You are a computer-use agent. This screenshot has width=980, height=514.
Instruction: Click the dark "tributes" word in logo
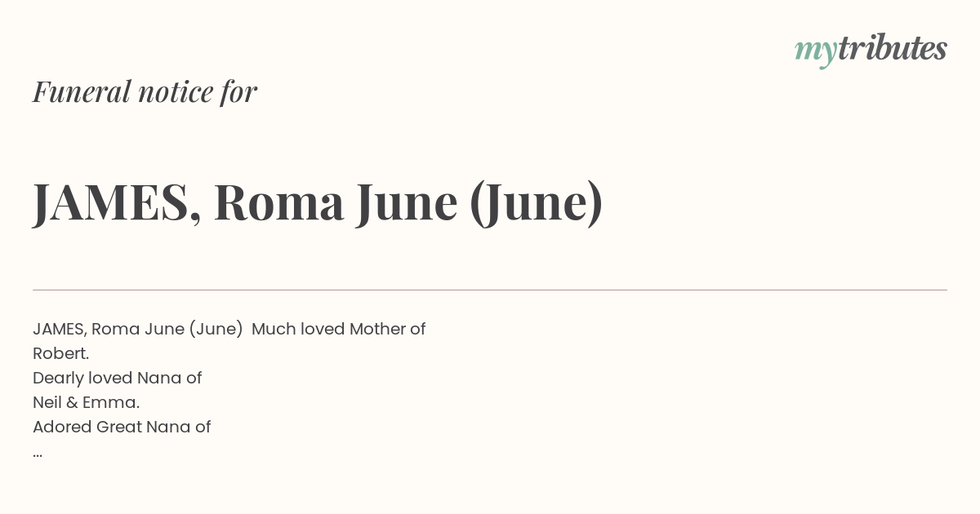893,48
